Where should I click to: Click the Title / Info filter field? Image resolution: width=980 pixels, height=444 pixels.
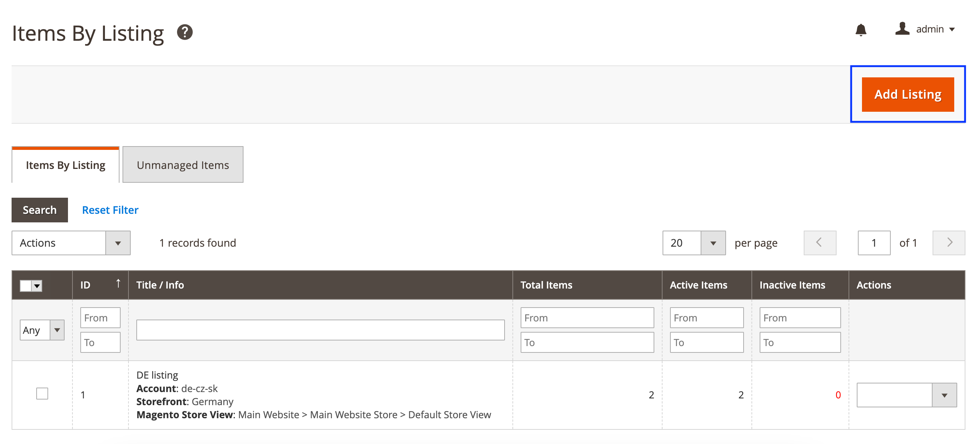(320, 330)
